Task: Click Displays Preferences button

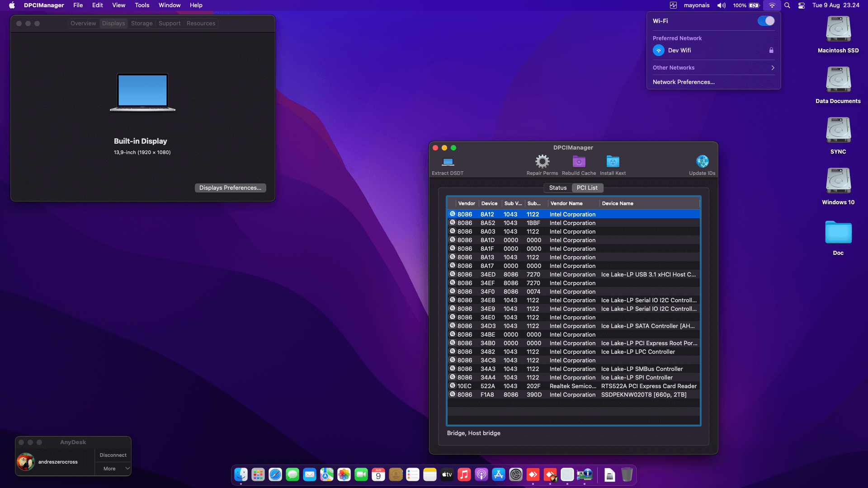Action: point(230,188)
